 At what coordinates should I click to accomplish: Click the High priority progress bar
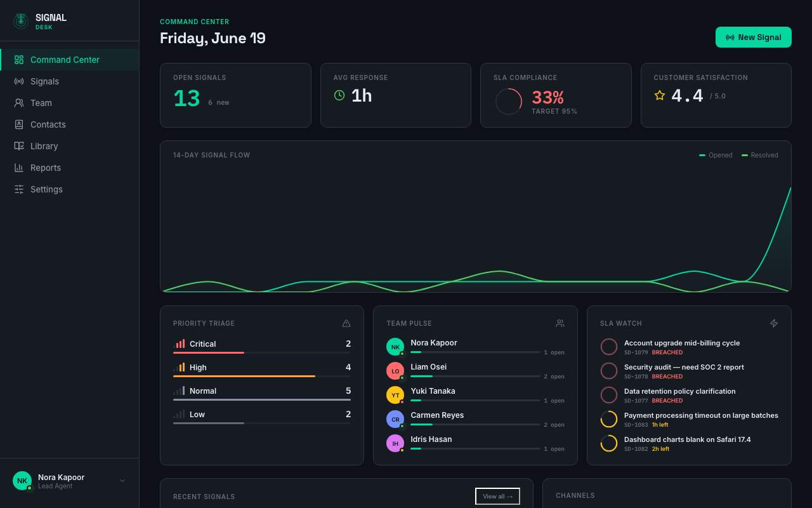[x=262, y=376]
